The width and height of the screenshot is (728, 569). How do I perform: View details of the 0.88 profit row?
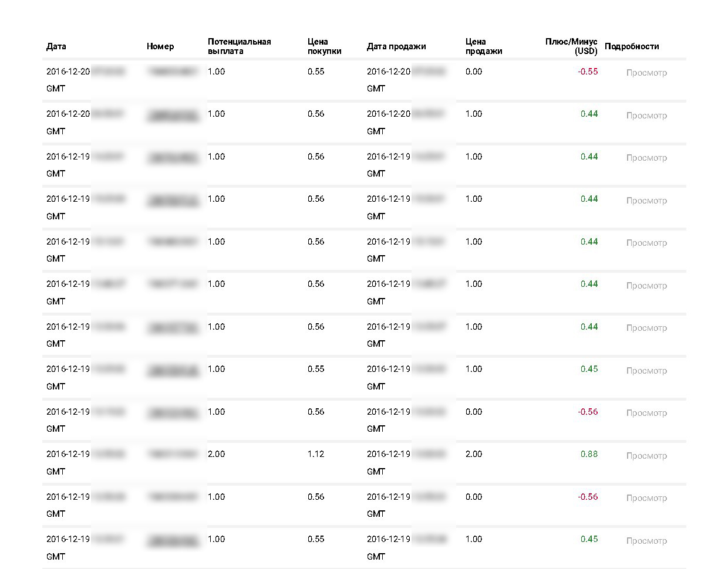click(646, 456)
